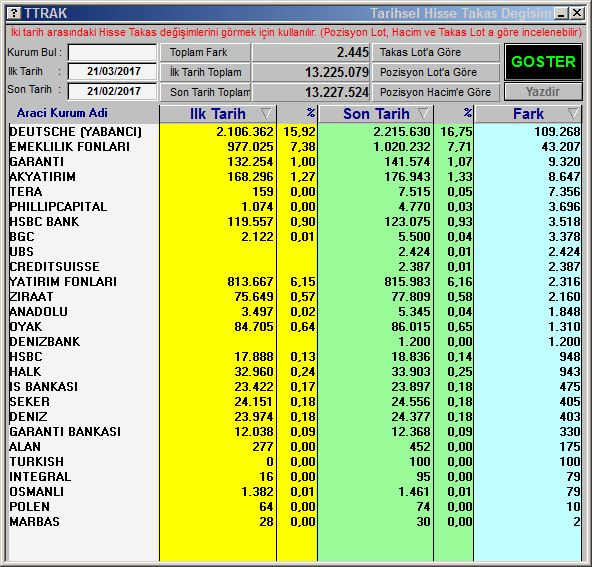Select the ZIRAAT row
Screen dimensions: 592x567
pos(294,297)
